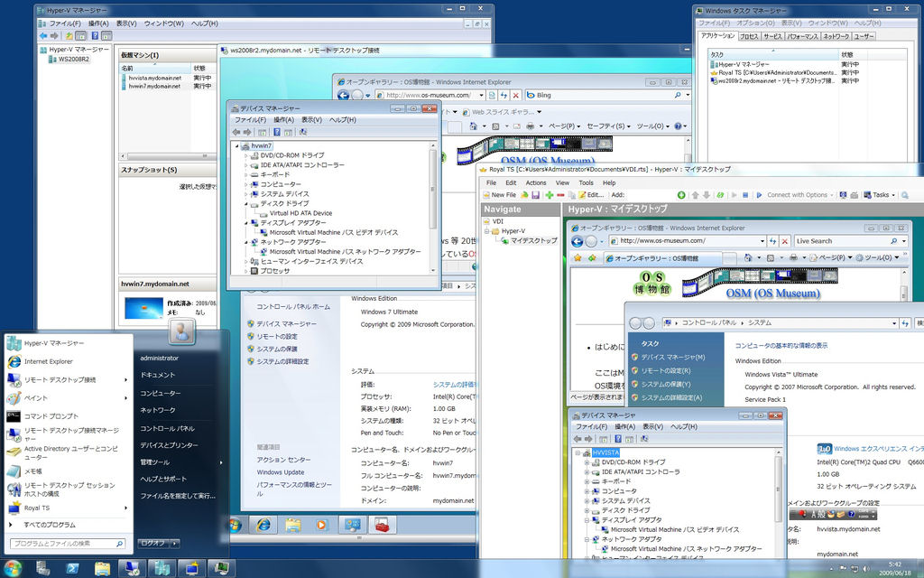Expand DVD/CD-ROM ドライブ node under hvwin7
This screenshot has height=578, width=924.
pos(246,155)
